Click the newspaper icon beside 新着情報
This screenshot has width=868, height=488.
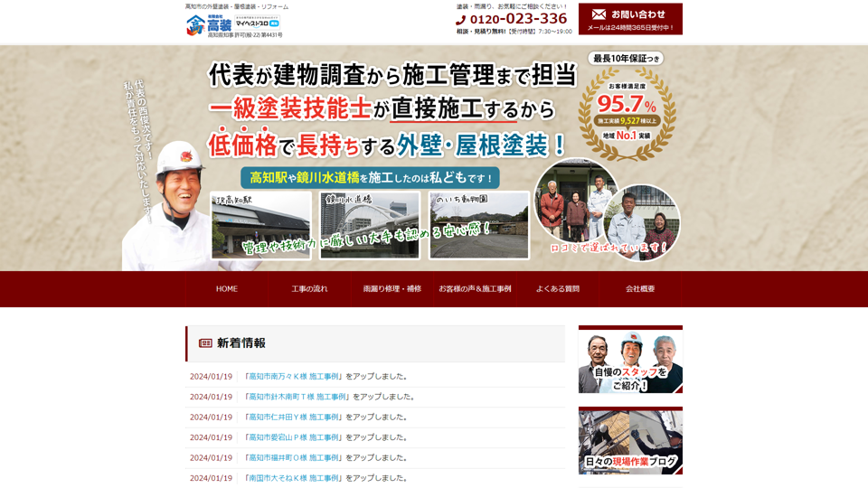(205, 343)
